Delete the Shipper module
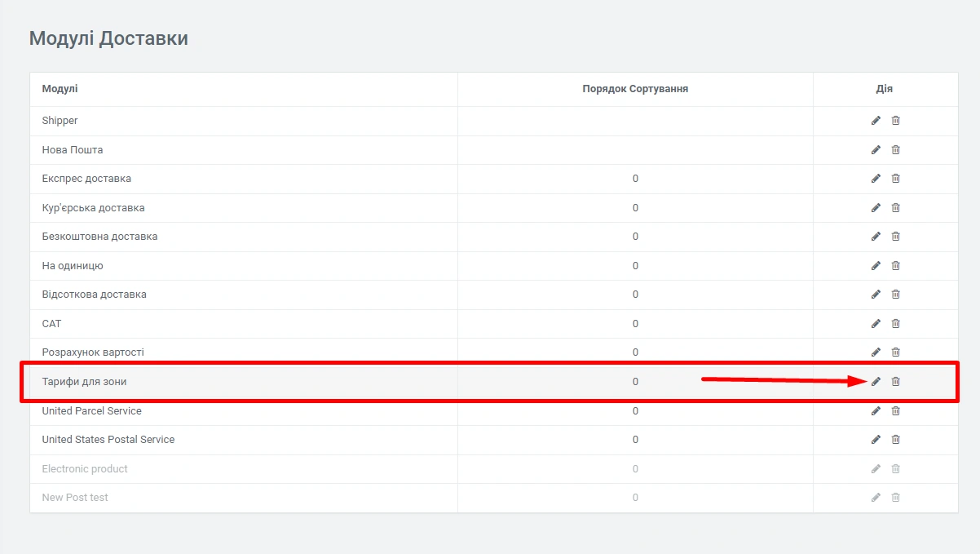This screenshot has width=980, height=554. tap(895, 121)
